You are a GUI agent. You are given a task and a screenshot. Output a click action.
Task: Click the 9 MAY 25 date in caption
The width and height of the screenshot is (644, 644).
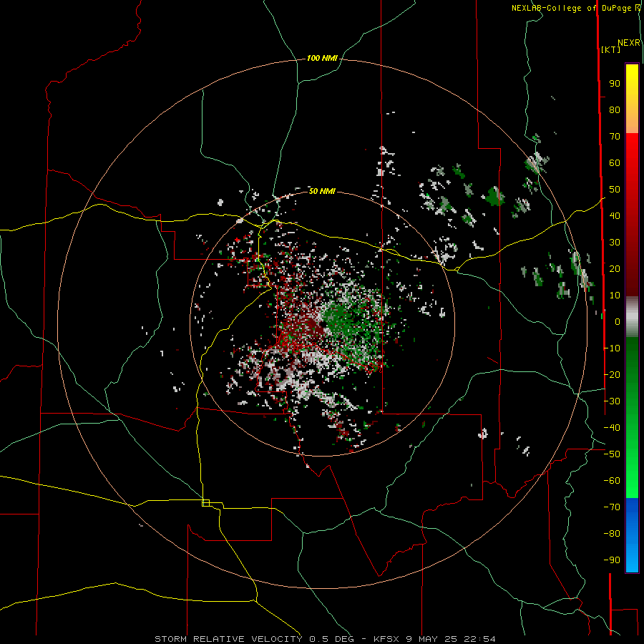432,639
